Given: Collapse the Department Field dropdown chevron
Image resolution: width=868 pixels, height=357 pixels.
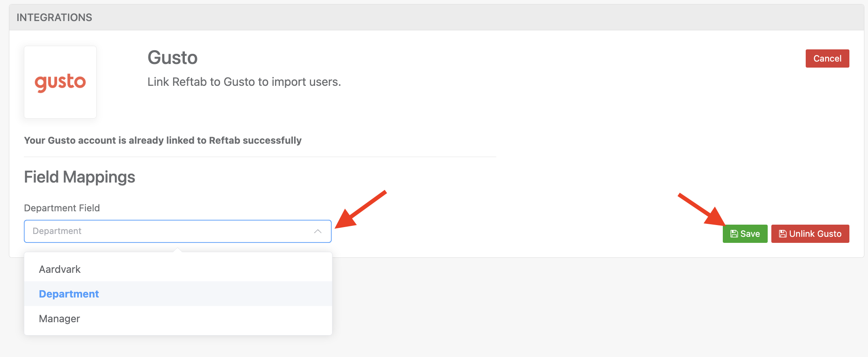Looking at the screenshot, I should pos(318,232).
